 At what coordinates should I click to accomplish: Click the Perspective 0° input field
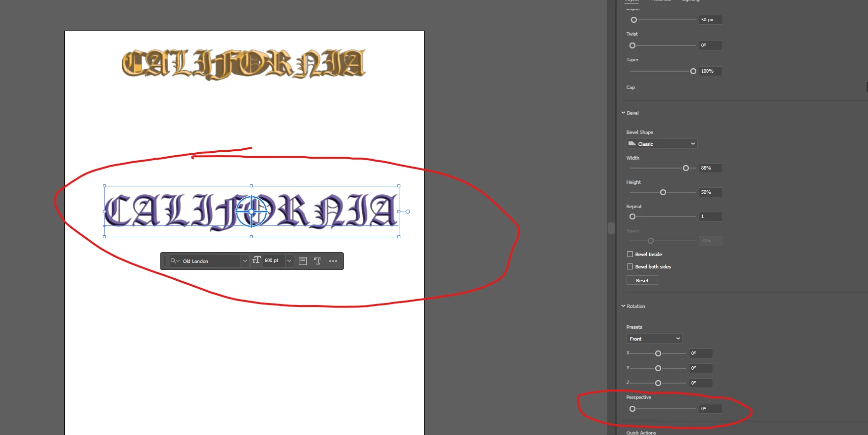[x=711, y=409]
